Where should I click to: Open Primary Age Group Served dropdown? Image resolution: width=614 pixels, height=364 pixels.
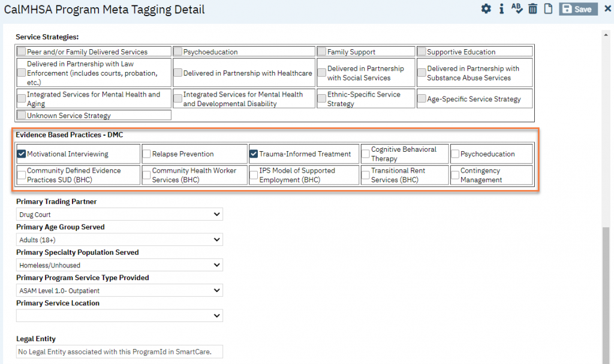coord(119,240)
